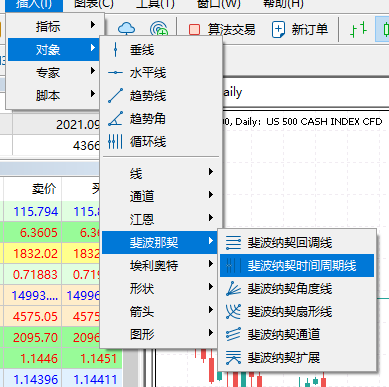This screenshot has width=389, height=387.
Task: Click the red 算法交易 stop icon
Action: pyautogui.click(x=194, y=29)
